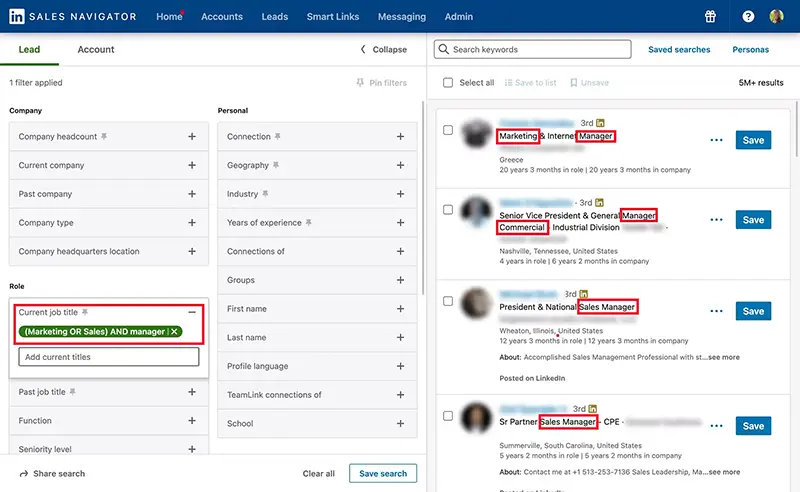Image resolution: width=800 pixels, height=492 pixels.
Task: Open more options for Sr Partner Sales Manager
Action: pos(716,426)
